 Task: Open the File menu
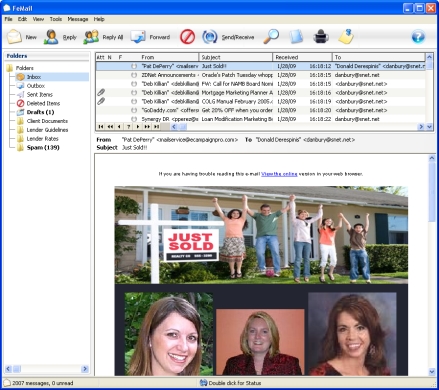(x=8, y=19)
